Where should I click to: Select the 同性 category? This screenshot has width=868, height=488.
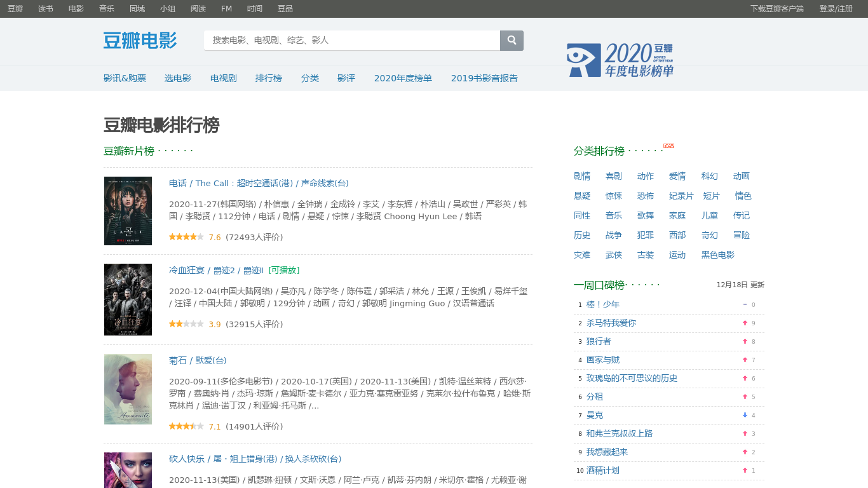point(582,215)
